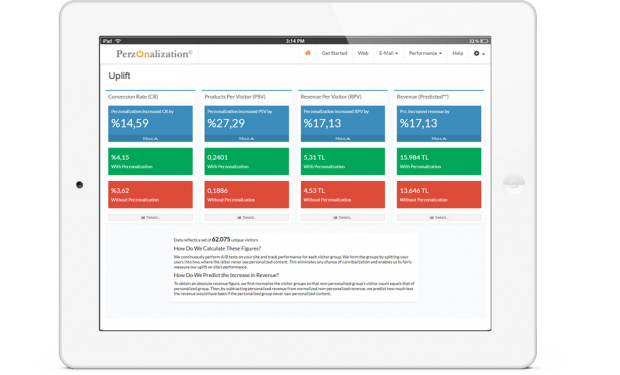Go to the Get Started page
Viewport: 620px width, 375px height.
(x=334, y=53)
